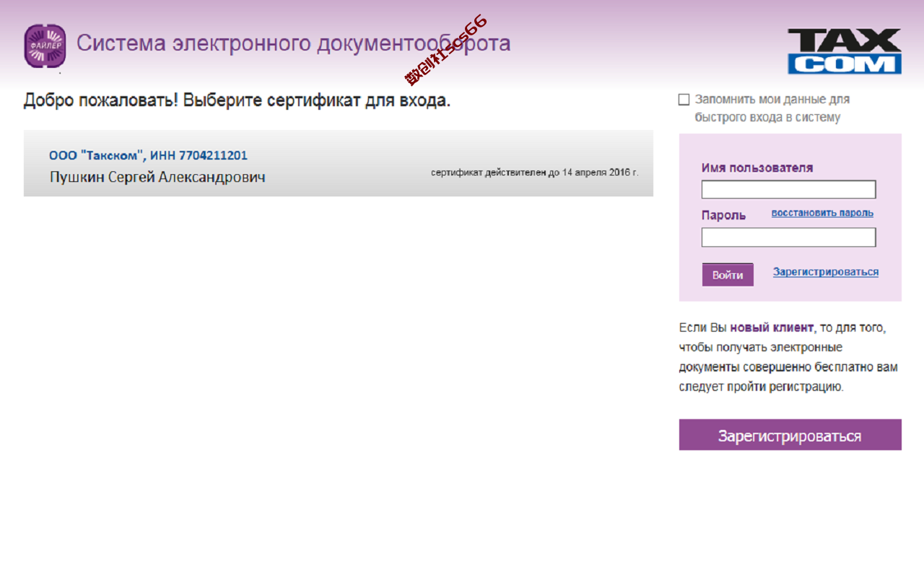Click the Войти button
The width and height of the screenshot is (924, 578).
pos(728,275)
